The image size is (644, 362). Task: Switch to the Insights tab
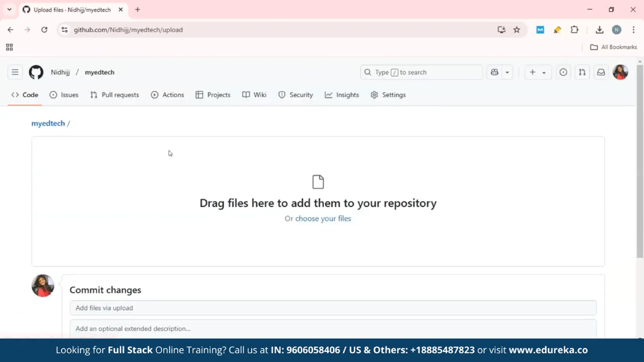click(342, 95)
